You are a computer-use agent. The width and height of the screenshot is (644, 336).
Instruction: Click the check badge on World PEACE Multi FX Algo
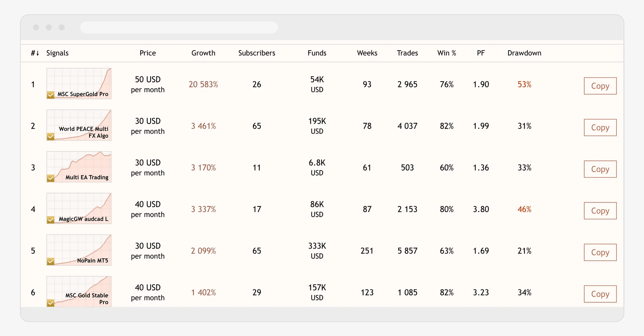[50, 136]
